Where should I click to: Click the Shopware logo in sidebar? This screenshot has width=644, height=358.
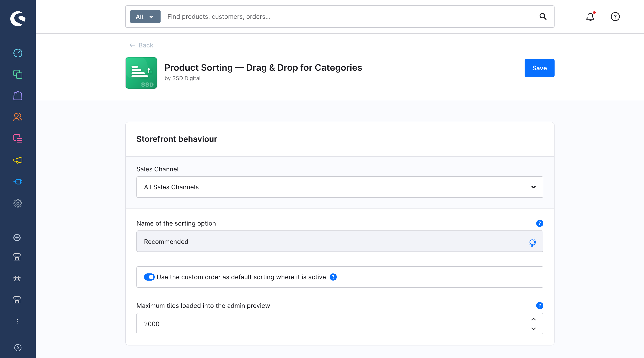pos(18,18)
